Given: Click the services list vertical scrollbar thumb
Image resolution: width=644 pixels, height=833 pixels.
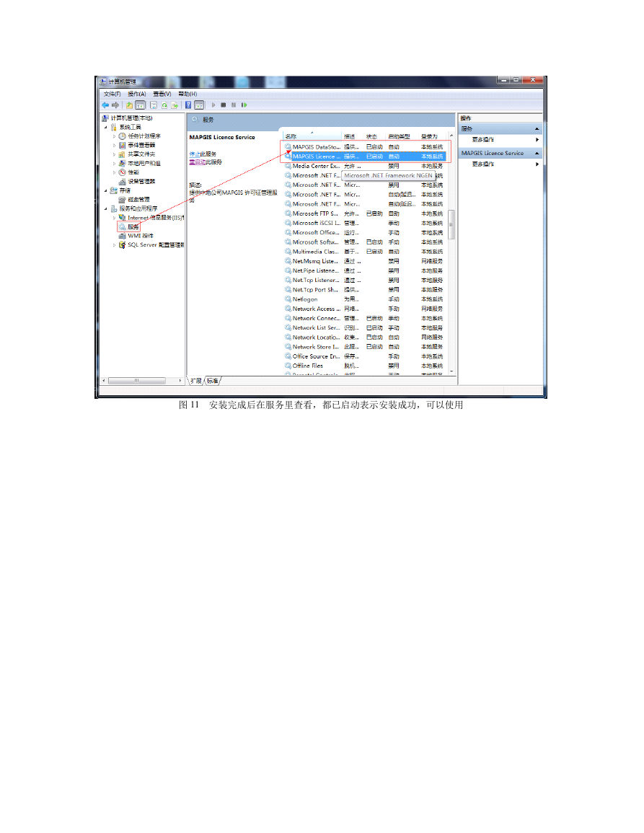Looking at the screenshot, I should tap(451, 225).
